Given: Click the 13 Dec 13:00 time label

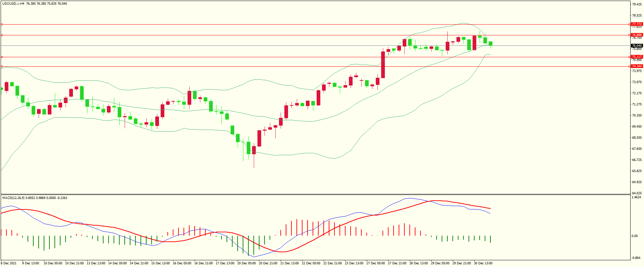Looking at the screenshot, I should pyautogui.click(x=96, y=263).
